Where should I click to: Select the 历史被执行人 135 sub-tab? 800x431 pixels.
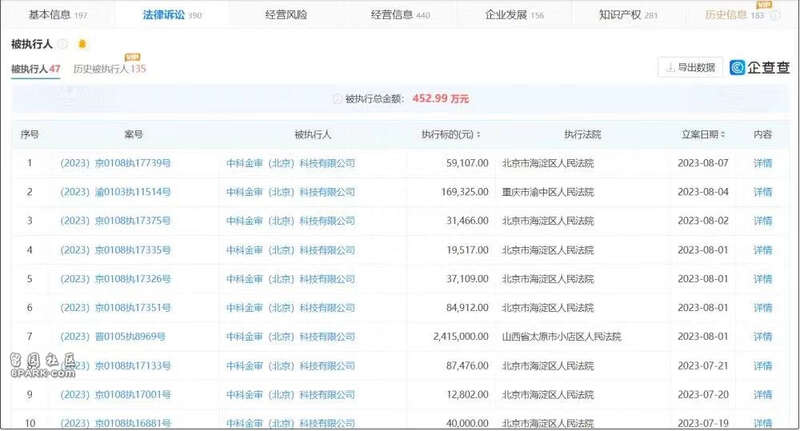110,68
